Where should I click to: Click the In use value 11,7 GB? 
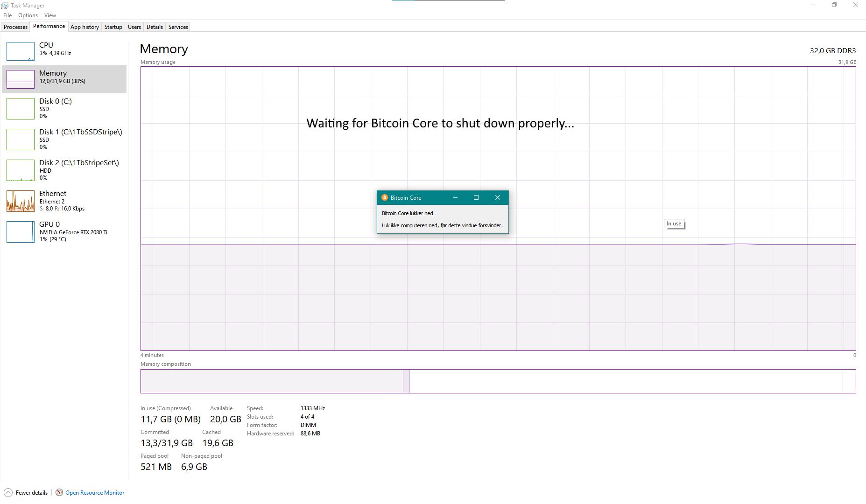170,419
